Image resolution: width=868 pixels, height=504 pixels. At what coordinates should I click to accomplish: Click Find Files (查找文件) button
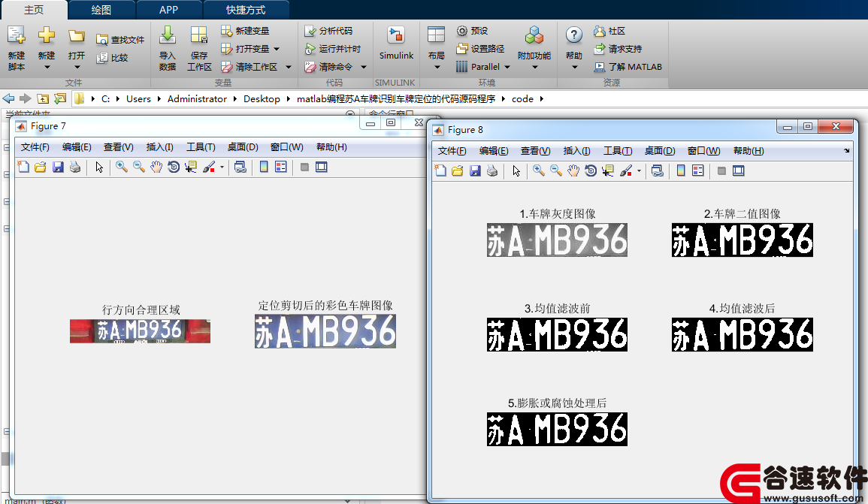(120, 40)
